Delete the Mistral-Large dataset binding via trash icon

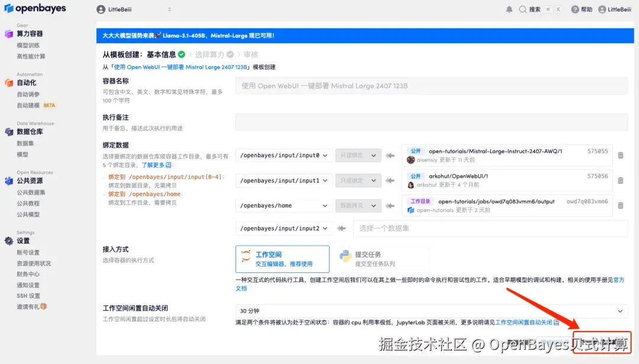[x=619, y=155]
